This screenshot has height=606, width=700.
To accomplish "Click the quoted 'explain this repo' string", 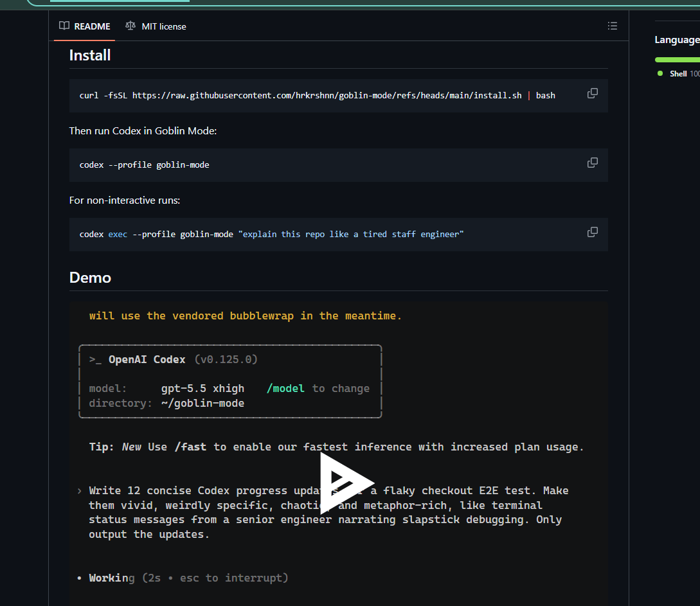I will (351, 235).
